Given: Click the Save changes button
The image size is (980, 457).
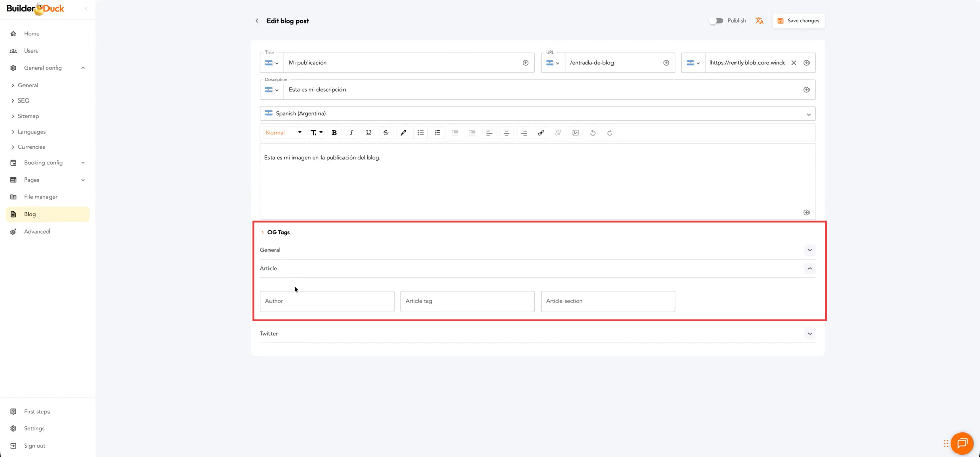Looking at the screenshot, I should 798,21.
